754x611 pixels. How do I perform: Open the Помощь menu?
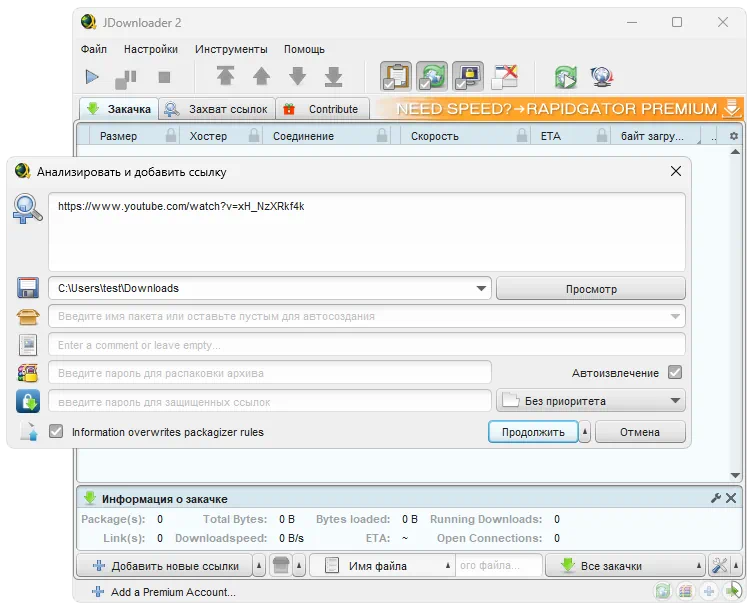[x=304, y=49]
